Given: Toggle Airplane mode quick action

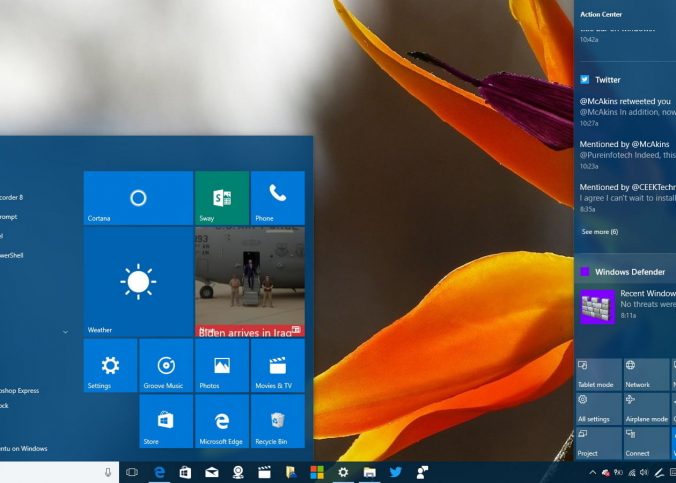Looking at the screenshot, I should (x=646, y=408).
